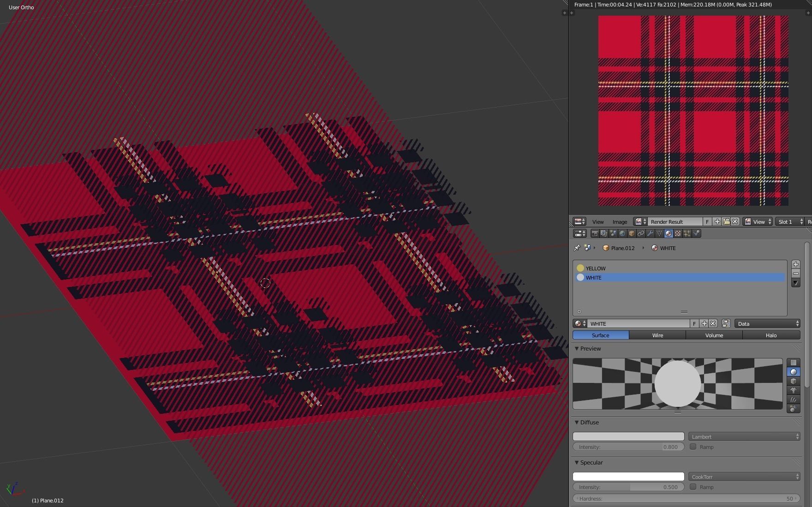Image resolution: width=812 pixels, height=507 pixels.
Task: Open the CookTorr specular shader dropdown
Action: [x=744, y=477]
